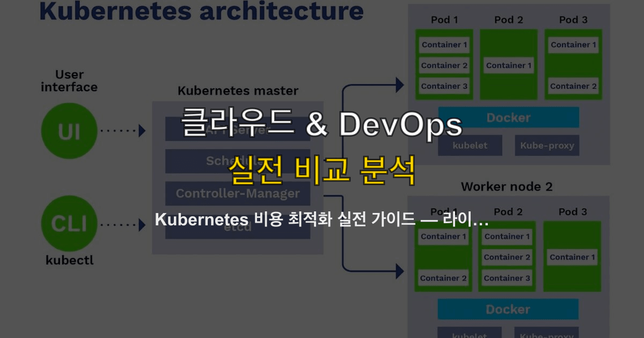This screenshot has height=338, width=644.
Task: Click the "클라우드 & DevOps" headline
Action: pyautogui.click(x=322, y=124)
